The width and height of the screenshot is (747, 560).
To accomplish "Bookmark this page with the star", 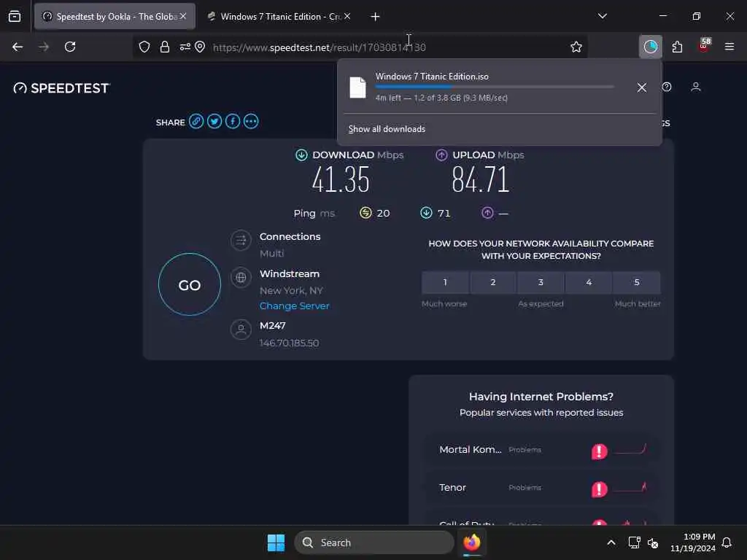I will click(576, 47).
